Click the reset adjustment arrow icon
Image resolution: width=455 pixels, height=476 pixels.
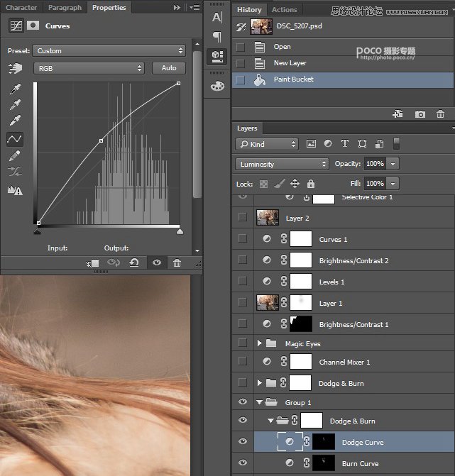click(133, 262)
